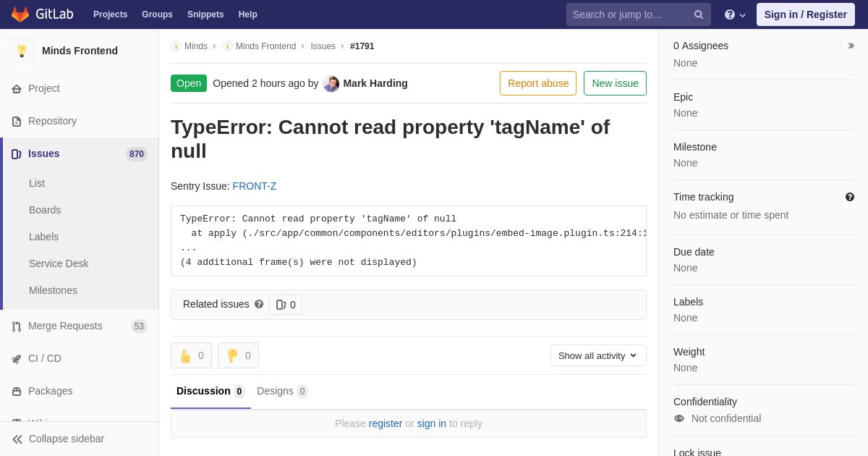Click the Search or jump to field
The height and width of the screenshot is (456, 868).
coord(638,14)
